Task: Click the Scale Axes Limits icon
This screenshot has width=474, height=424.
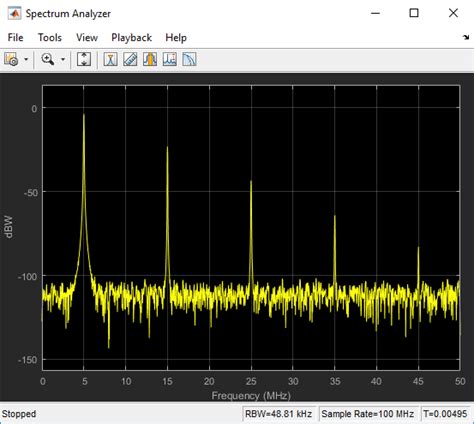Action: point(84,60)
